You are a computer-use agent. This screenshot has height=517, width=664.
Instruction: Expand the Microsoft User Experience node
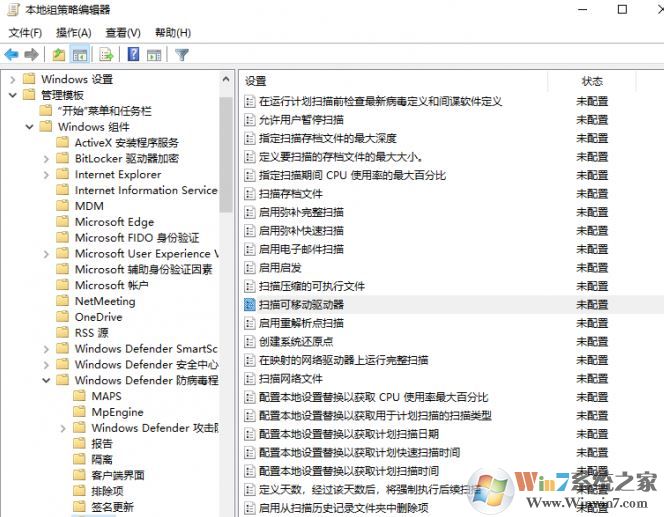point(46,254)
